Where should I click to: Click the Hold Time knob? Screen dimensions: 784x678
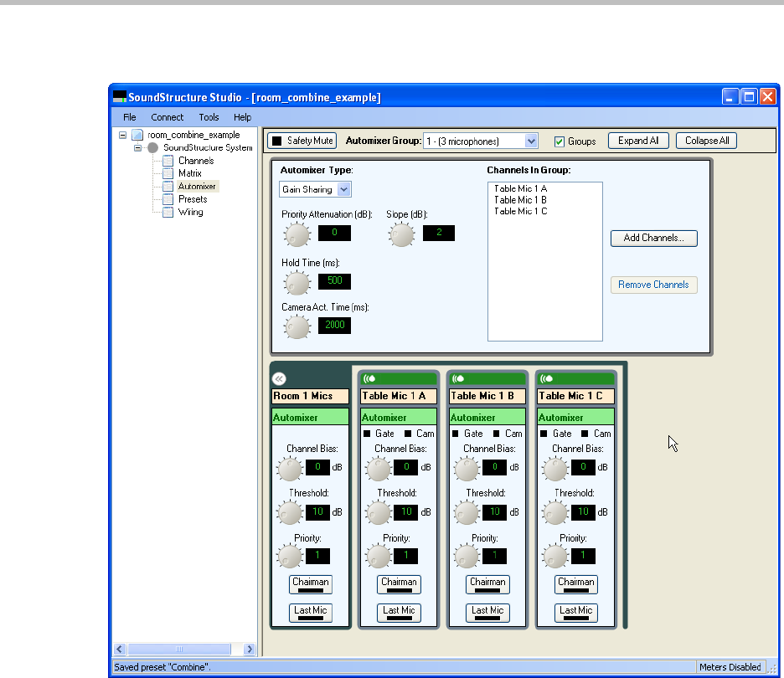pyautogui.click(x=297, y=283)
